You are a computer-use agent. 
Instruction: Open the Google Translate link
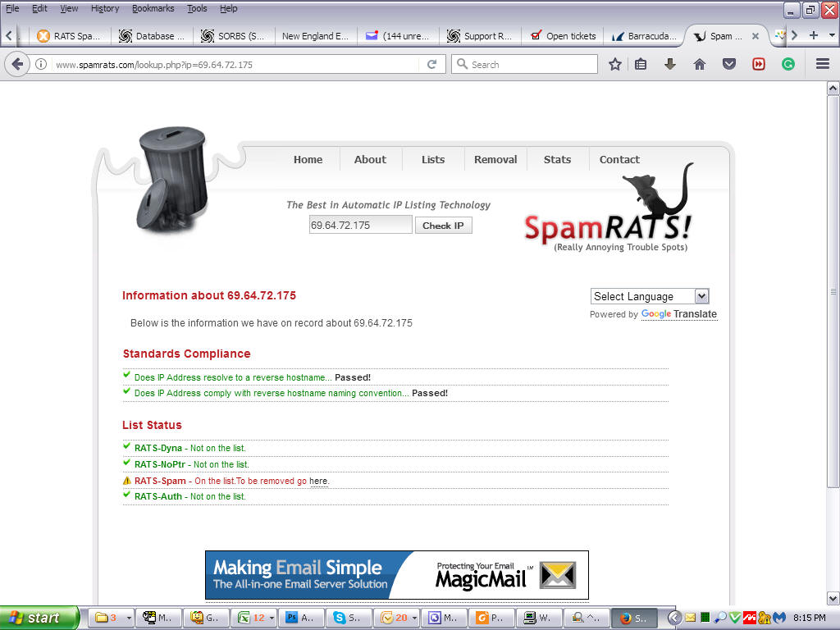678,314
